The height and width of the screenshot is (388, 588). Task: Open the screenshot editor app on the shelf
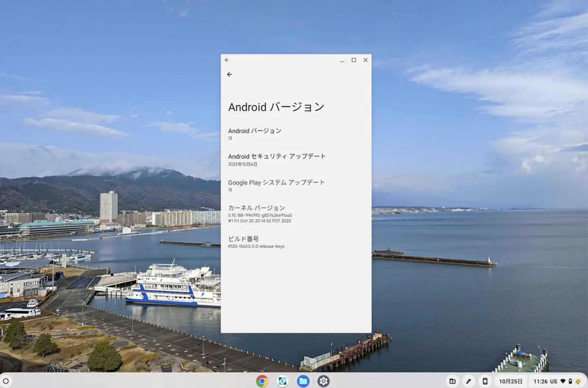coord(282,381)
